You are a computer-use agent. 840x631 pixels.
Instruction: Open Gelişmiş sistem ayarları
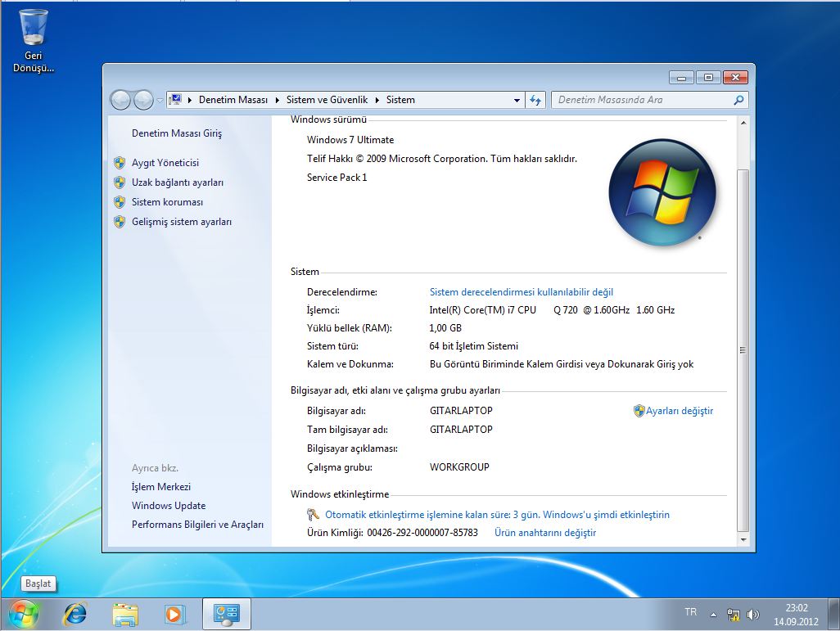182,222
